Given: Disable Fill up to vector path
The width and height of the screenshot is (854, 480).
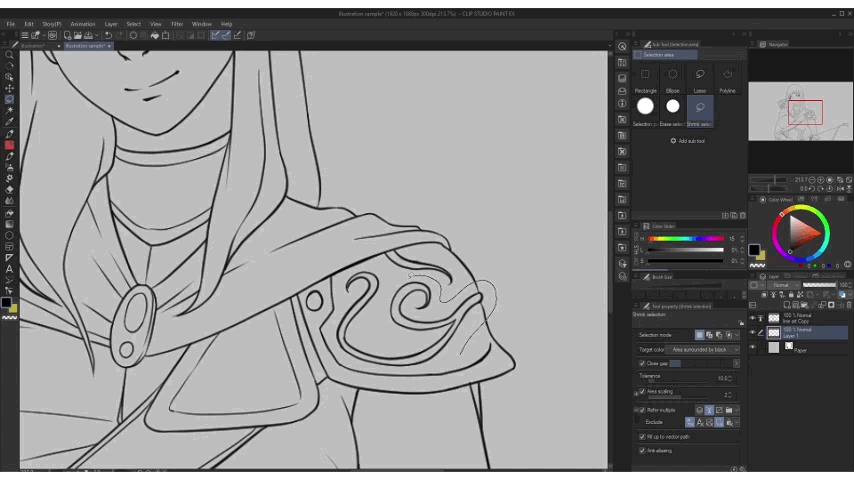Looking at the screenshot, I should click(642, 437).
